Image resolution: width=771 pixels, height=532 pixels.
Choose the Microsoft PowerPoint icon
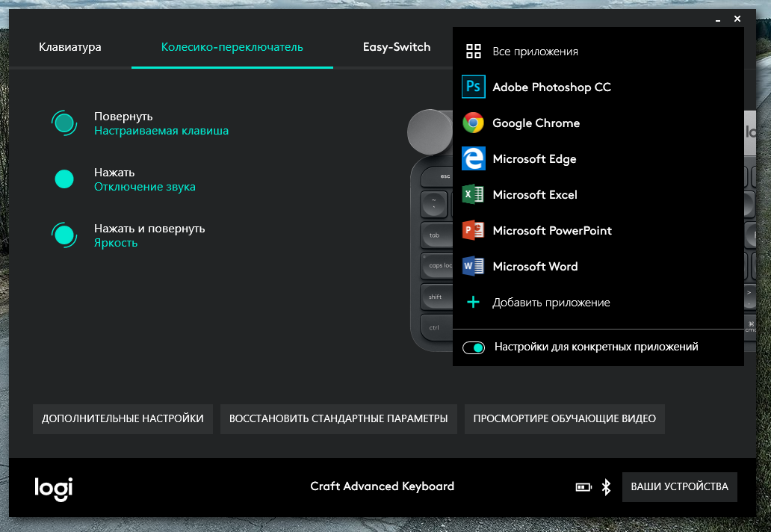[474, 230]
